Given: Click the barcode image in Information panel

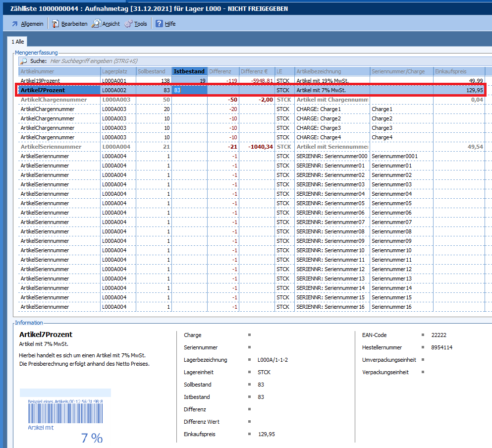Looking at the screenshot, I should coord(64,414).
